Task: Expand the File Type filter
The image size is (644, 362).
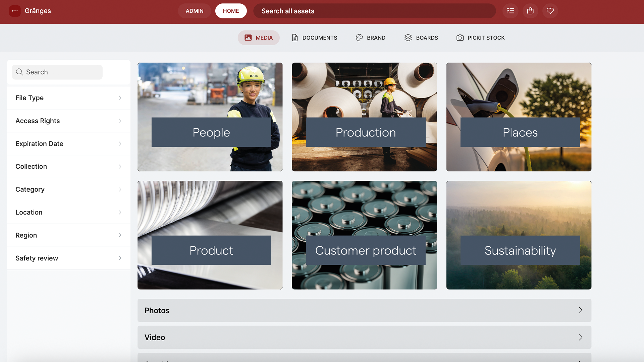Action: [68, 98]
